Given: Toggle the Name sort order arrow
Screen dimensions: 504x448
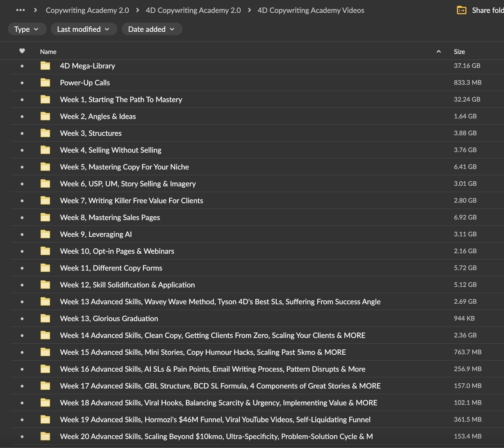Looking at the screenshot, I should 438,52.
